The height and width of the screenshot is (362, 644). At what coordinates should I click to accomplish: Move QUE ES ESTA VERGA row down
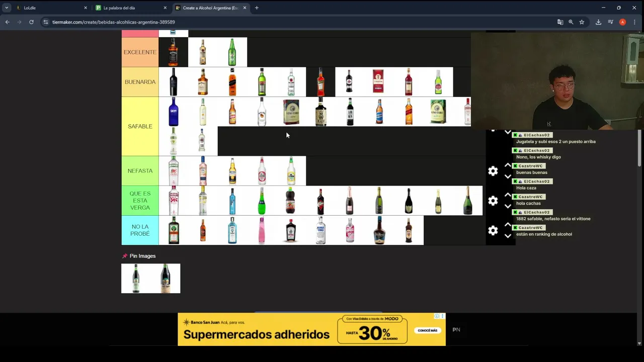[508, 206]
